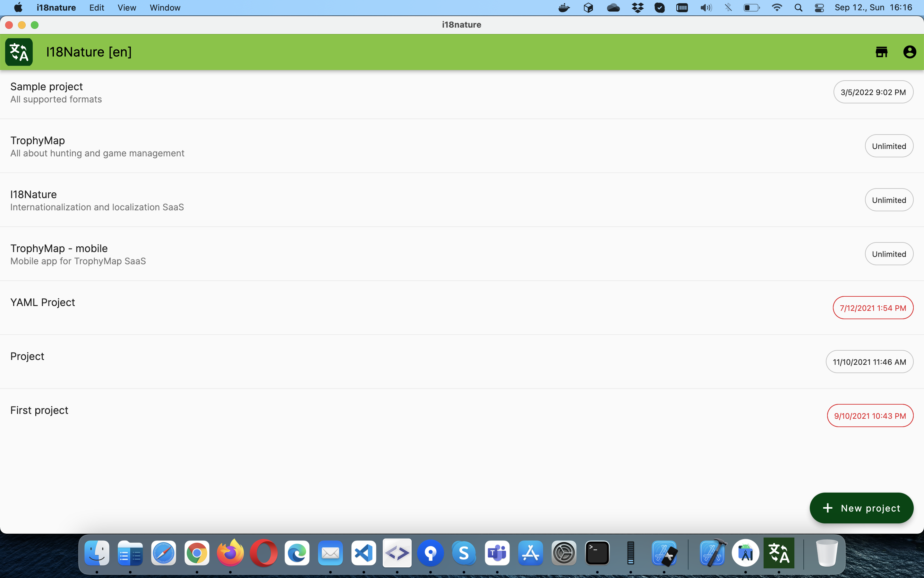Open the Trash in the Dock
Image resolution: width=924 pixels, height=578 pixels.
coord(827,553)
